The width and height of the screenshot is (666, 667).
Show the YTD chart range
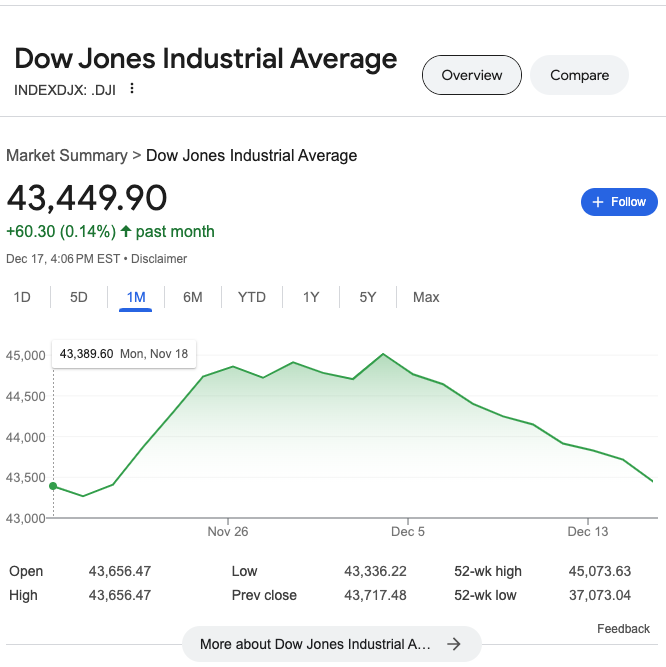[x=252, y=297]
